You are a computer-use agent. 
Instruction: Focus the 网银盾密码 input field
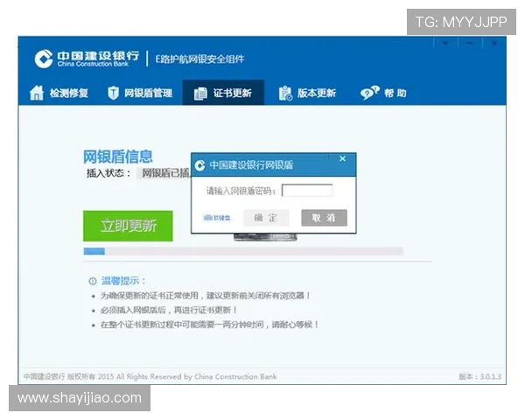click(307, 191)
